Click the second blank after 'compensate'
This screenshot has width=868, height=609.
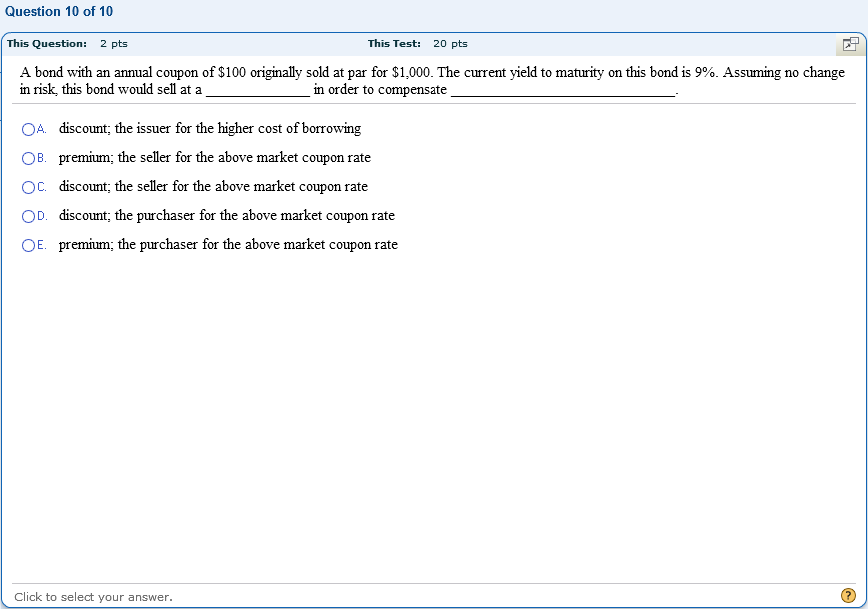563,91
